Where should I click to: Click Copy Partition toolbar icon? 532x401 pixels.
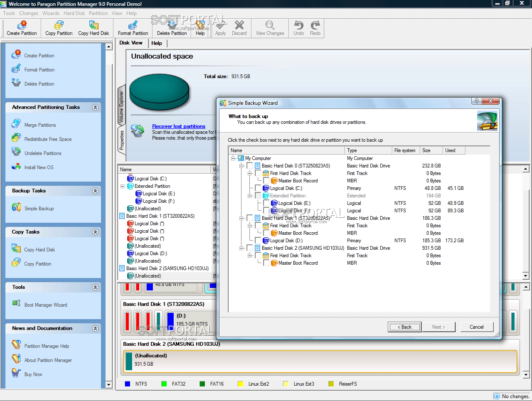59,25
